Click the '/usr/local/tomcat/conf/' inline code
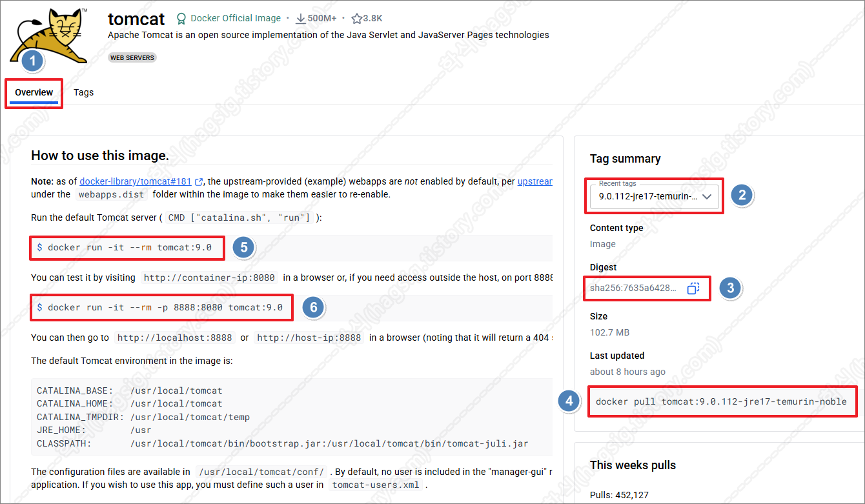The image size is (865, 504). pyautogui.click(x=261, y=472)
